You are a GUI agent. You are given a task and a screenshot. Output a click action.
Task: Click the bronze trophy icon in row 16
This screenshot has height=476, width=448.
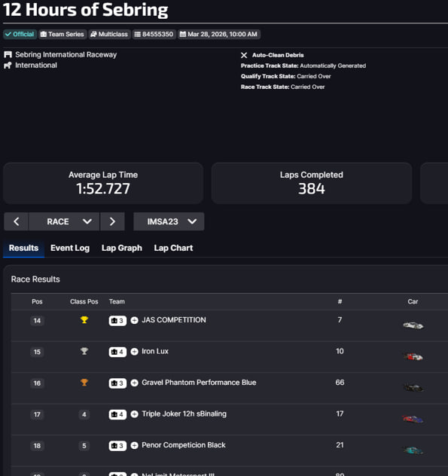tap(84, 382)
